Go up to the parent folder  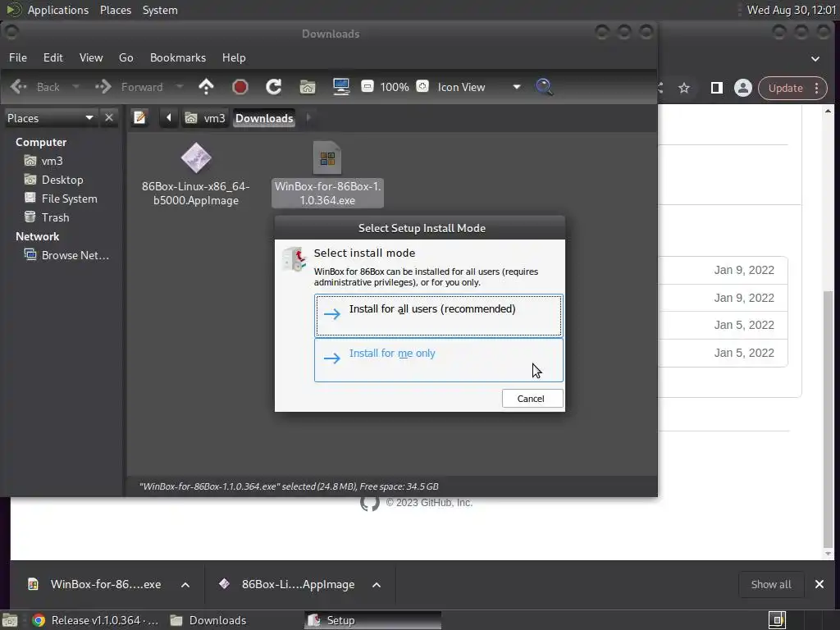[206, 87]
